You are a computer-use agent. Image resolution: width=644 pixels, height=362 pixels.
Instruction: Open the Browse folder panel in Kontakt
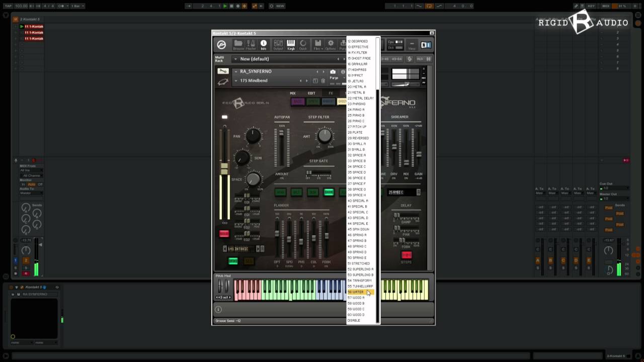(238, 45)
